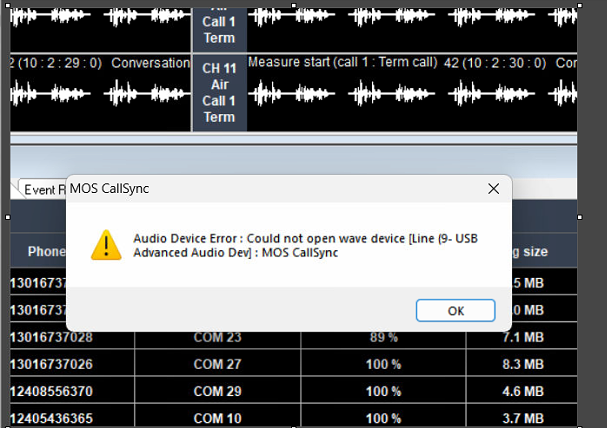Screen dimensions: 607x428
Task: Click OK in the MOS CallSync dialog
Action: [x=455, y=310]
